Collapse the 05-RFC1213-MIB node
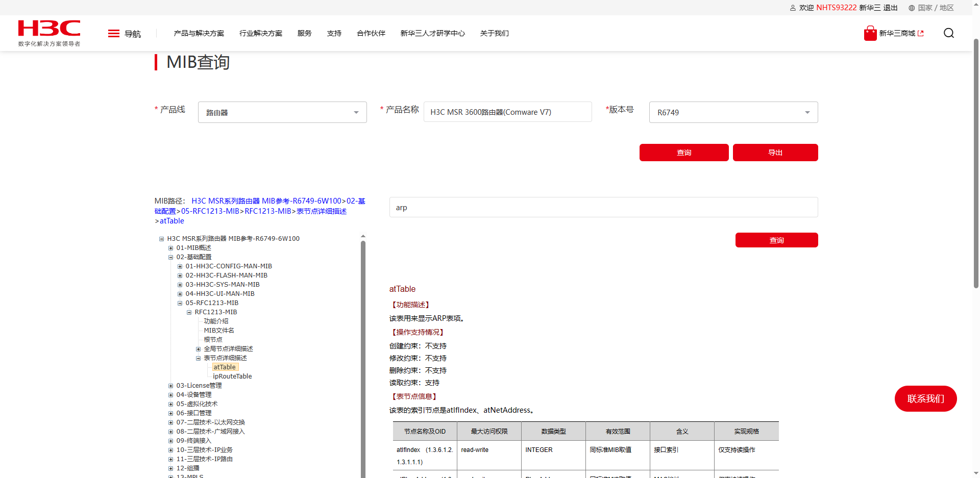This screenshot has width=980, height=478. (x=180, y=303)
